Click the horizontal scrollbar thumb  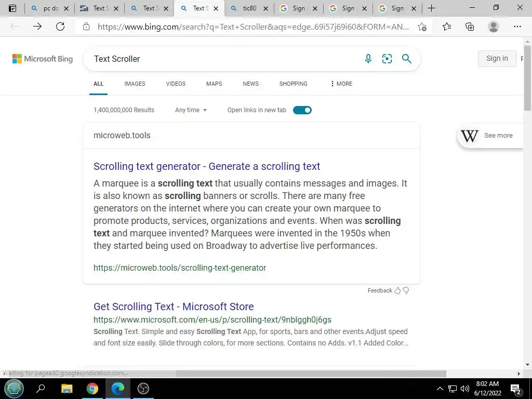[311, 374]
